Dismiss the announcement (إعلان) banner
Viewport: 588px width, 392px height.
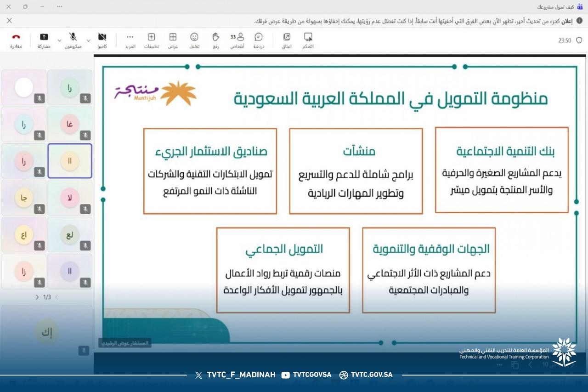coord(9,21)
